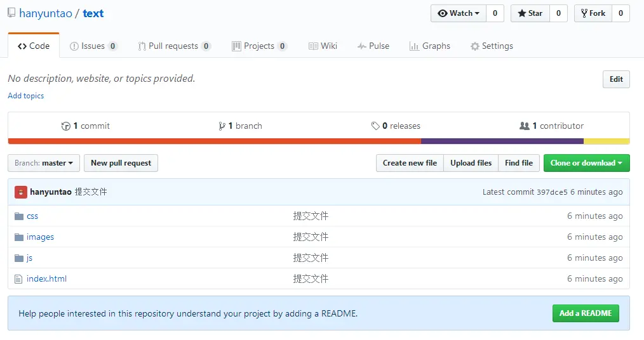
Task: Click the yellow segment of the language bar
Action: tap(607, 141)
